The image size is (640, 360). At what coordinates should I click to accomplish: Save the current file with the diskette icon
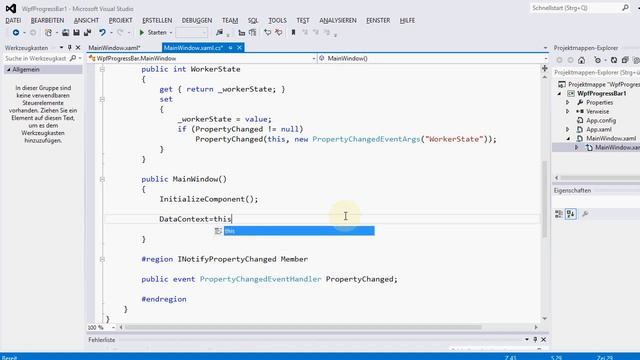(x=76, y=32)
